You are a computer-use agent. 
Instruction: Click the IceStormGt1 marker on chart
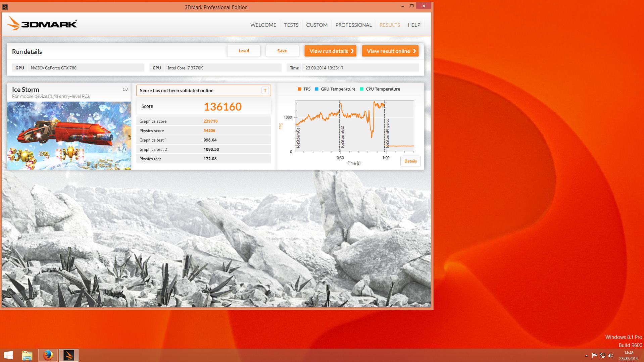(x=298, y=137)
